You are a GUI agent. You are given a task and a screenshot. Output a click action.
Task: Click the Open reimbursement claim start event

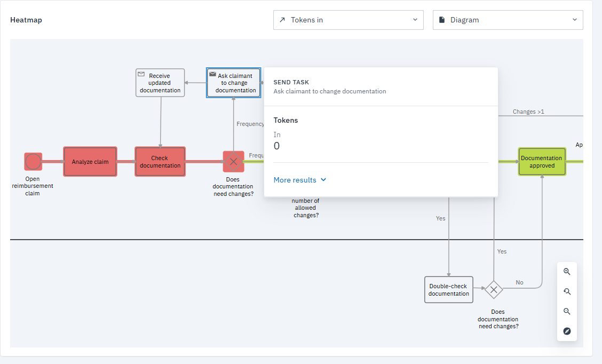(33, 161)
